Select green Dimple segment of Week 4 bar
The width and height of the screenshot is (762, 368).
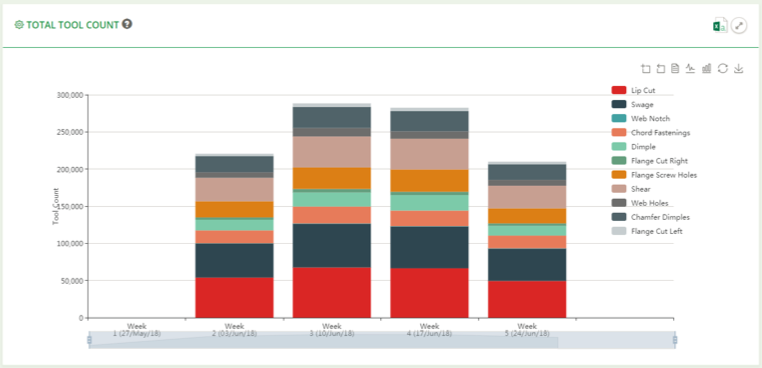coord(430,203)
